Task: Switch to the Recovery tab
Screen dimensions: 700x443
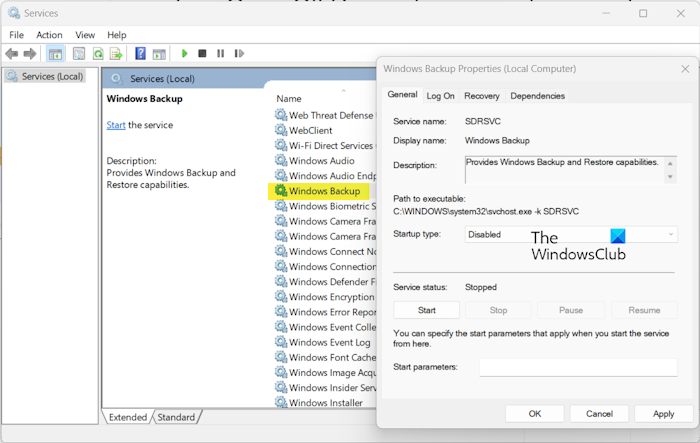Action: (x=482, y=96)
